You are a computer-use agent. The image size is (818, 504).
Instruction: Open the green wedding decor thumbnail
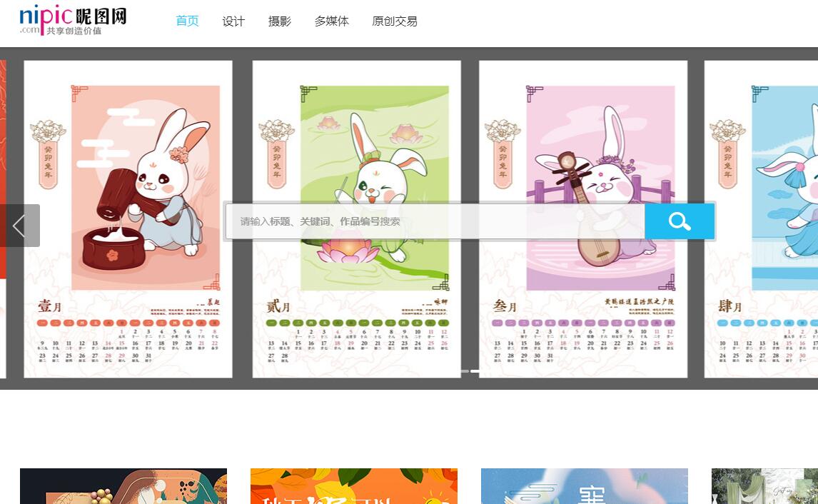(x=764, y=486)
